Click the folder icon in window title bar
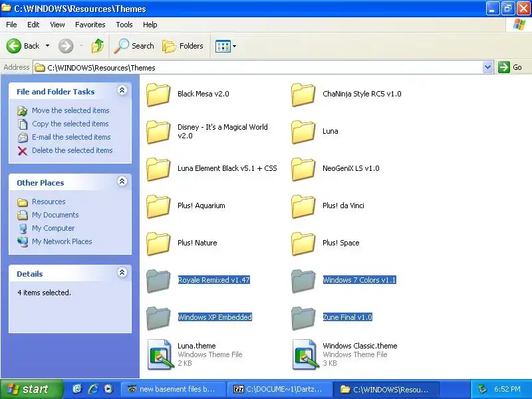Screen dimensions: 532x399 pos(7,8)
